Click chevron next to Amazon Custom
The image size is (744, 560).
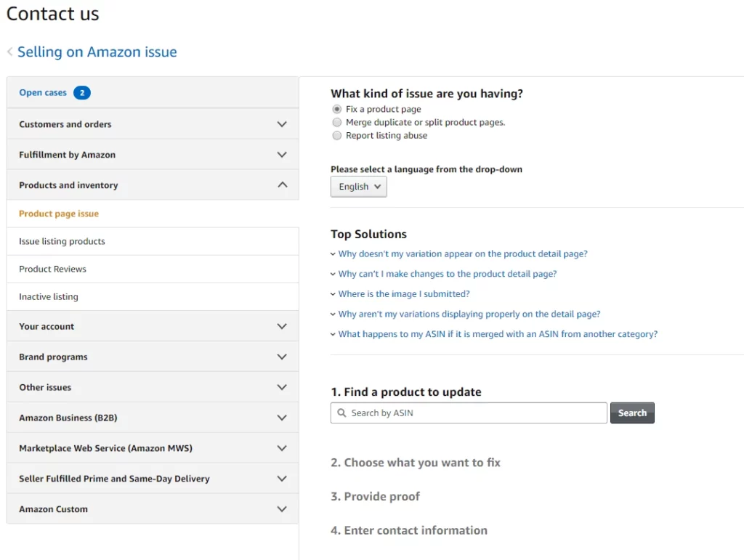click(282, 508)
